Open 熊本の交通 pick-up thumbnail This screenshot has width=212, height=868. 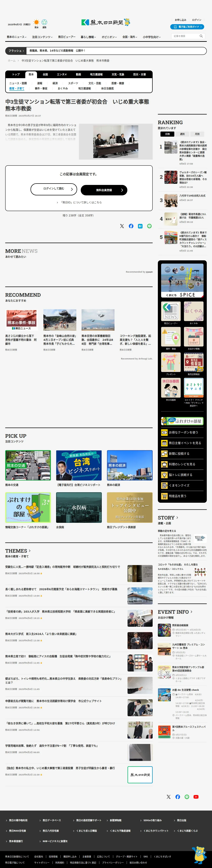pyautogui.click(x=28, y=466)
